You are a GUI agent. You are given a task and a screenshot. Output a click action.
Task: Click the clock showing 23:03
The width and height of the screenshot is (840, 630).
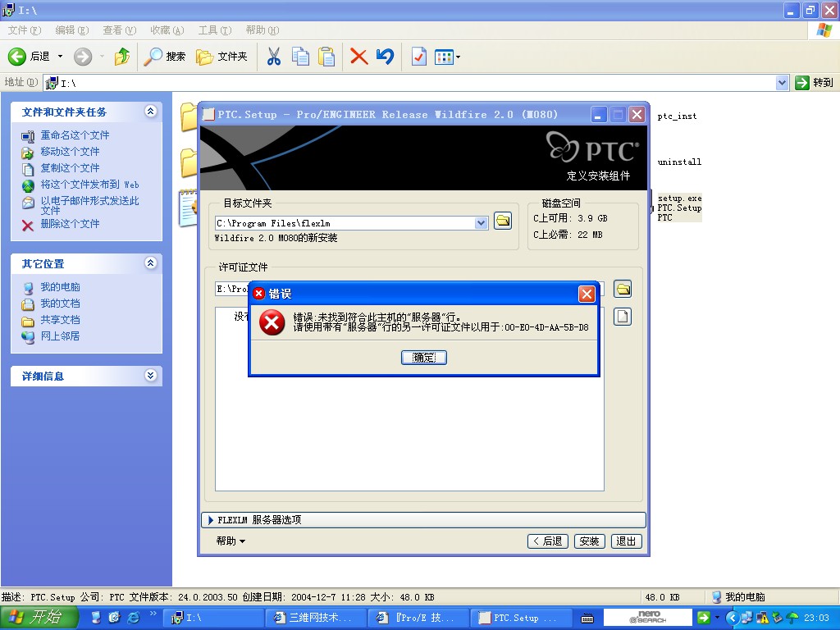pos(816,618)
